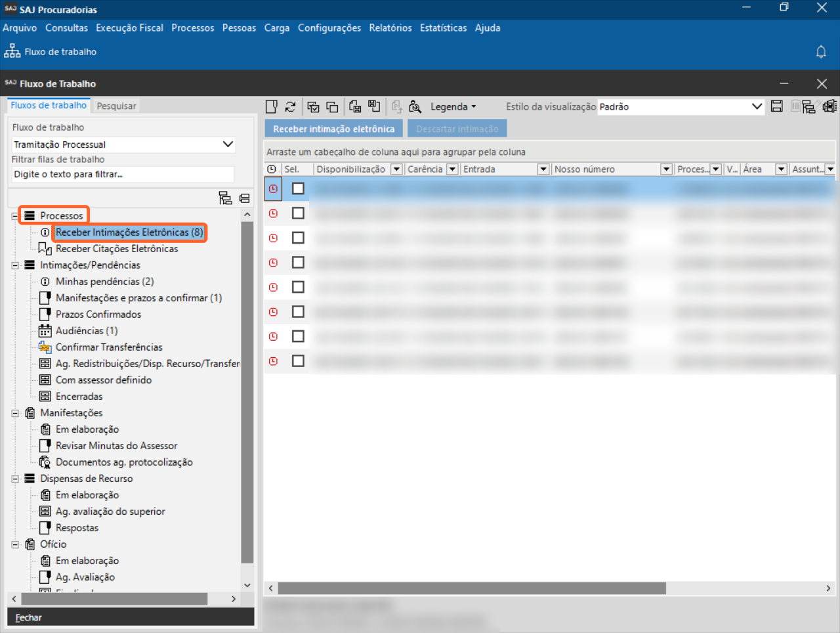Tick the checkbox in the first row
The image size is (840, 633).
[298, 188]
